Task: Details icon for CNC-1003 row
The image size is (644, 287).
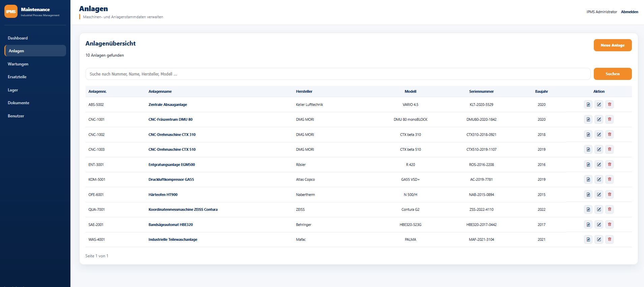Action: point(588,149)
